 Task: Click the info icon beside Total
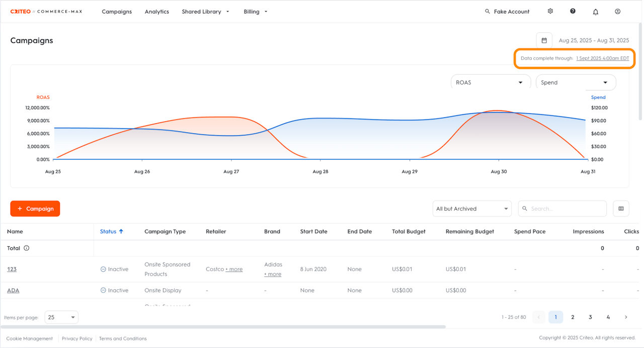[x=27, y=248]
